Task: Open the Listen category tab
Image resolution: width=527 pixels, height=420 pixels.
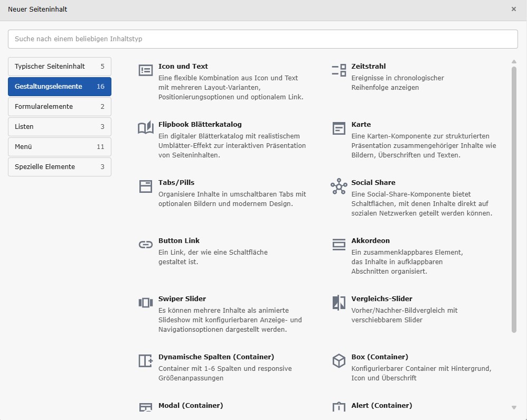Action: tap(60, 127)
